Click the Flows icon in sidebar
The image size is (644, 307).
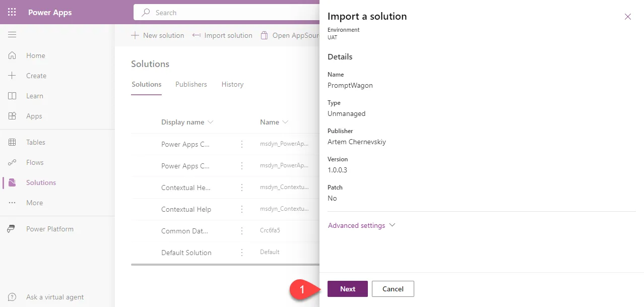[x=12, y=162]
